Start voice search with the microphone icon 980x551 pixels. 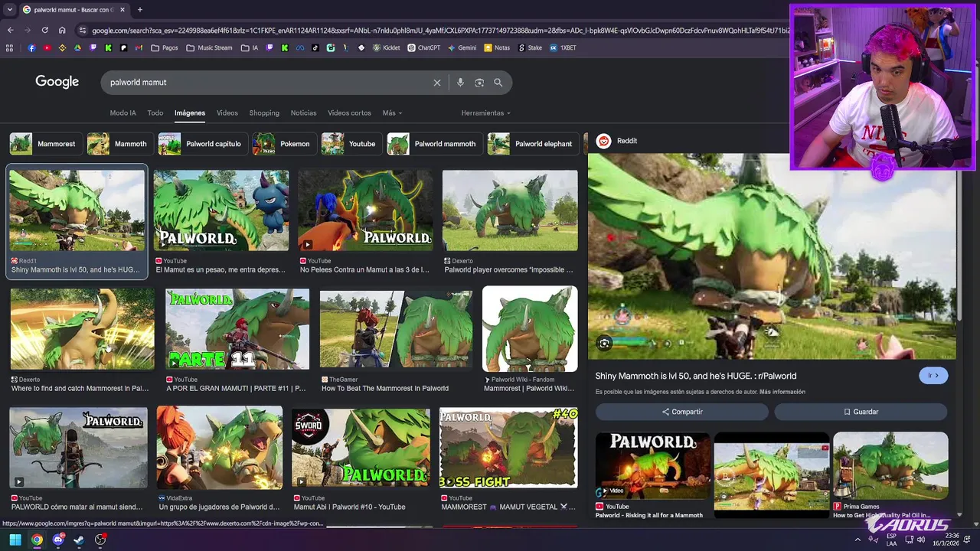coord(460,83)
